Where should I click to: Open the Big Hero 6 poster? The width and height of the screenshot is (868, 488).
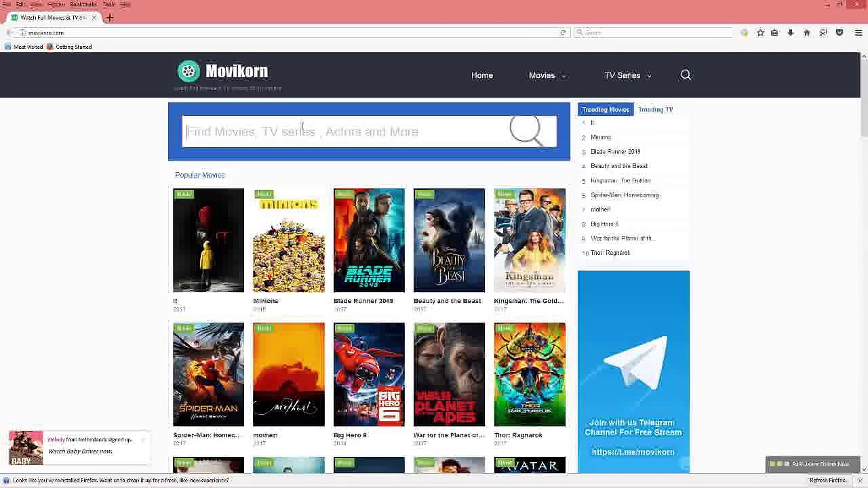tap(369, 374)
